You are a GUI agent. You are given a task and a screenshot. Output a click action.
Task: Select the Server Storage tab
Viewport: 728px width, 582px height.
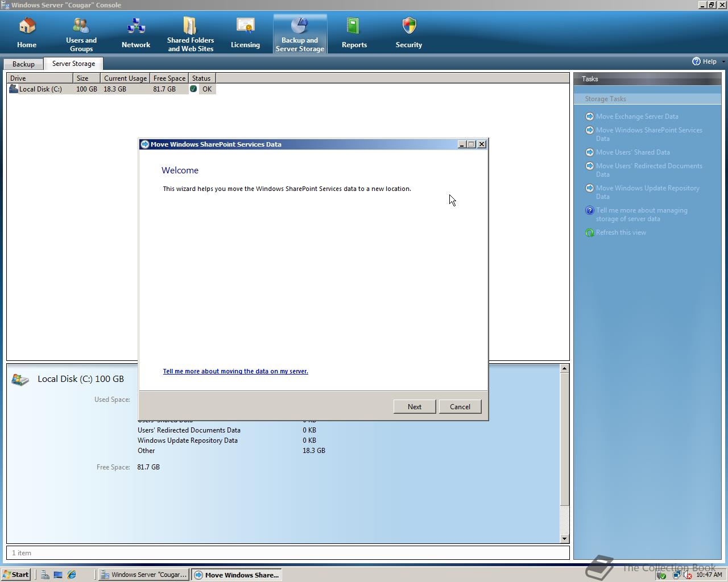click(x=73, y=64)
